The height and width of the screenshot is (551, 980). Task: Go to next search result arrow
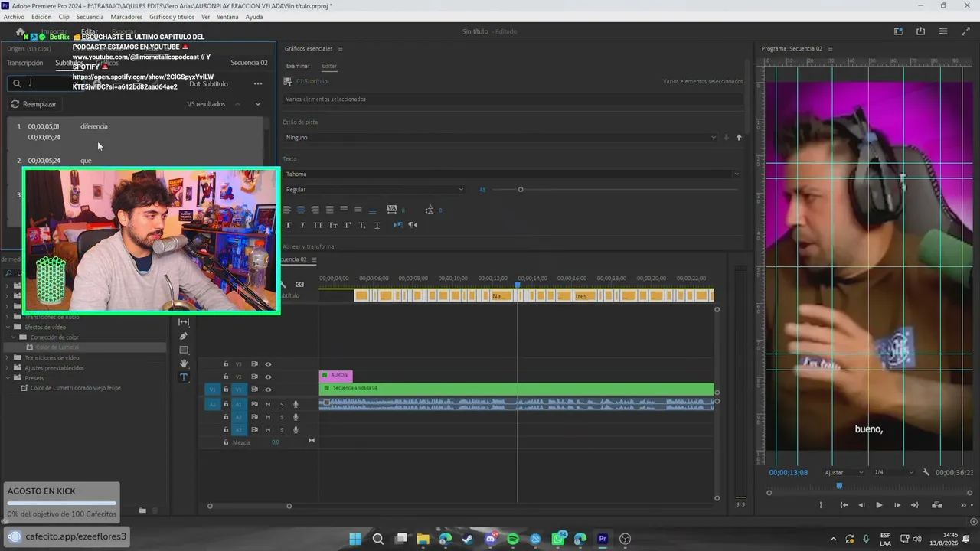click(258, 104)
